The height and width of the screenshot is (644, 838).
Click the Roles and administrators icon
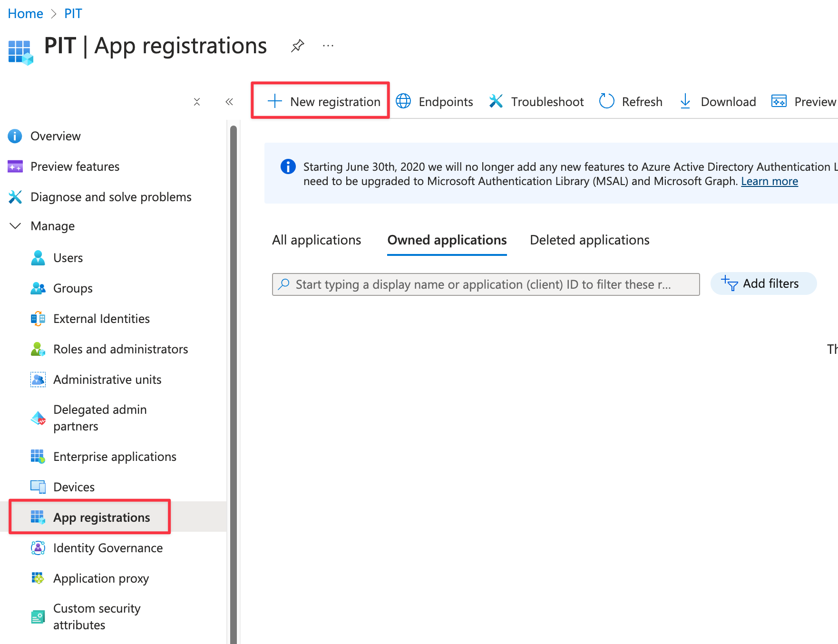[x=38, y=349]
